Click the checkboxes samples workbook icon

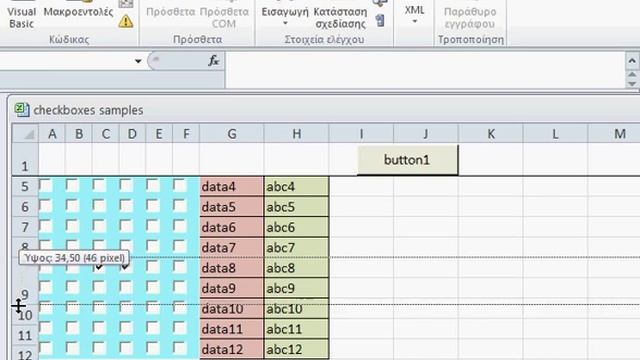click(22, 110)
